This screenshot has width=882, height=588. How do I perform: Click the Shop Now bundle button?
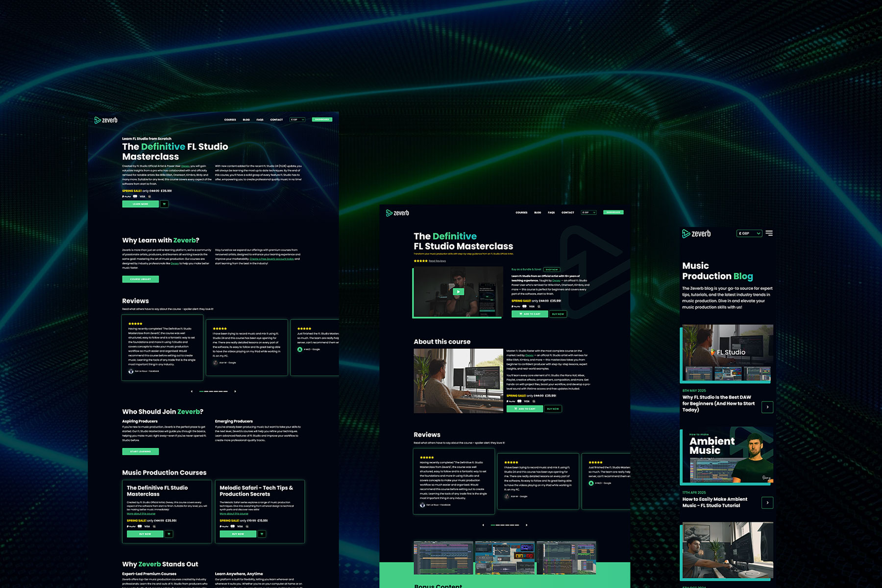(552, 269)
